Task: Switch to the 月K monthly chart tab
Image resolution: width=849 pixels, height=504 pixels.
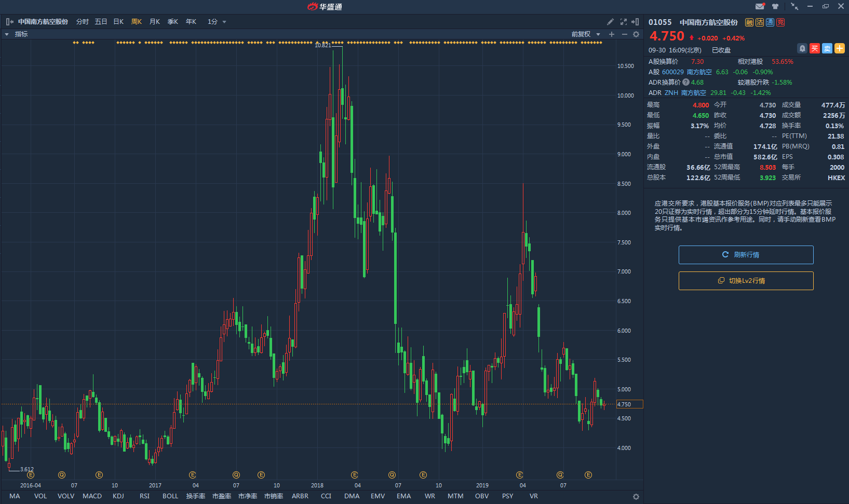Action: (x=155, y=22)
